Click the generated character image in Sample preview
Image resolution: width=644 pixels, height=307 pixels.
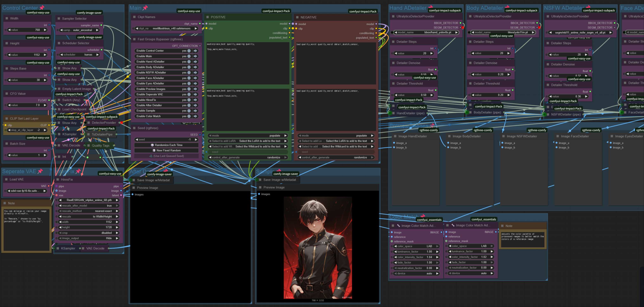click(318, 248)
